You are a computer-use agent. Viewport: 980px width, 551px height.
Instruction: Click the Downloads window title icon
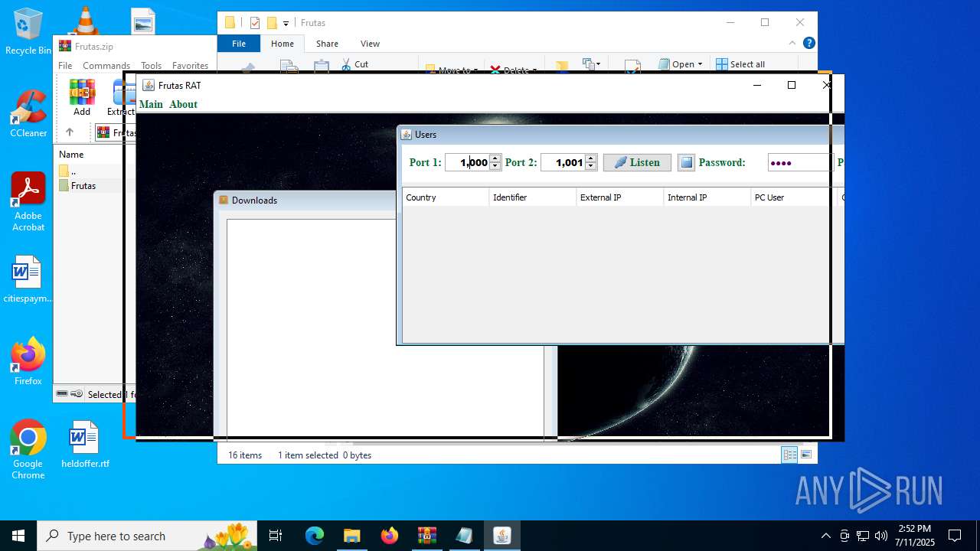(224, 200)
